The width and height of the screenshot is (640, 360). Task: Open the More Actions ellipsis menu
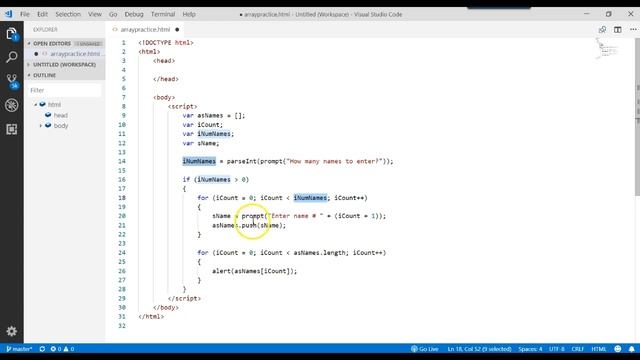[x=633, y=30]
